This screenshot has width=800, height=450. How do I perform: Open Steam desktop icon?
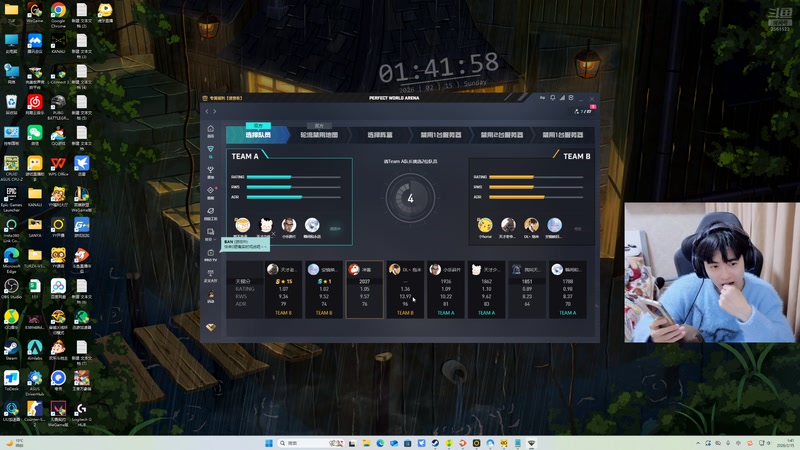(x=11, y=351)
